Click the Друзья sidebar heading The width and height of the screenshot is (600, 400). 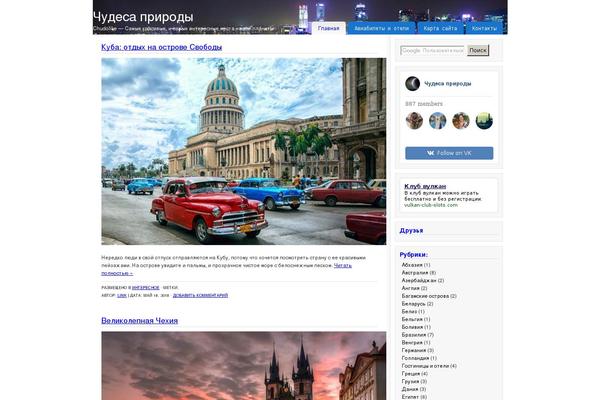pyautogui.click(x=411, y=230)
